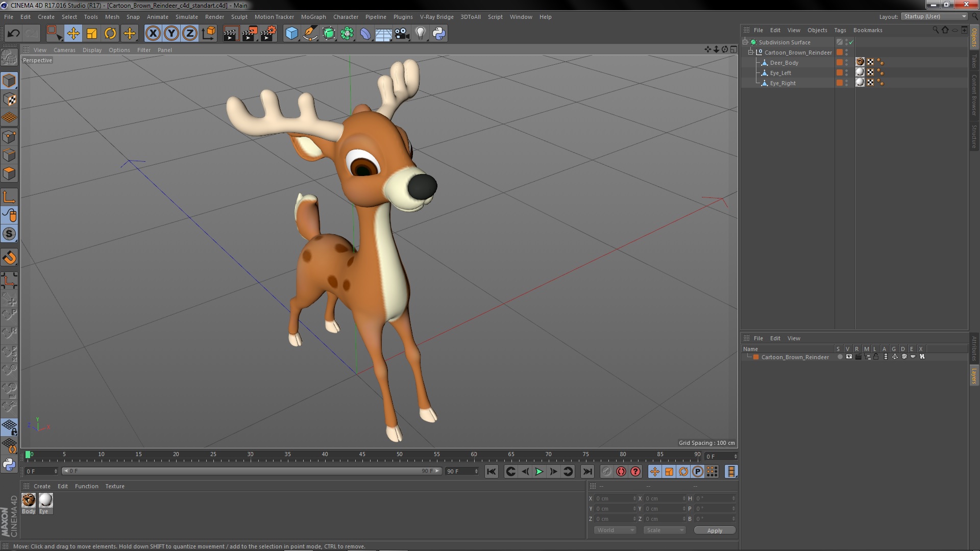980x551 pixels.
Task: Add a Light object
Action: [421, 34]
